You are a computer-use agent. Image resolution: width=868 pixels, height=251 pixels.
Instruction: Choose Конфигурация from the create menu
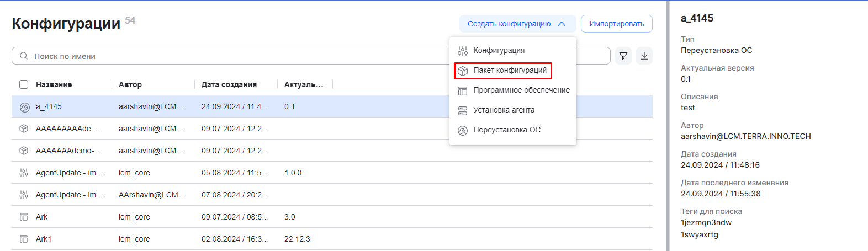point(499,50)
